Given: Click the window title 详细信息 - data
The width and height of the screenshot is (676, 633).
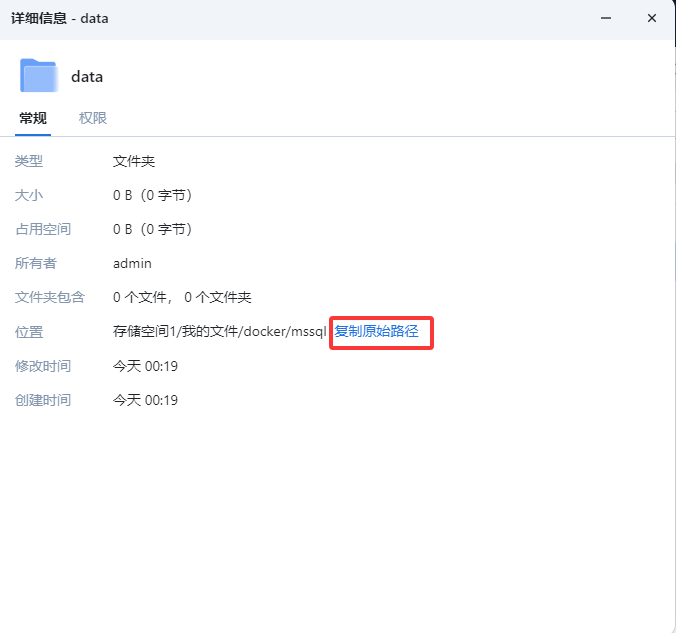Looking at the screenshot, I should [60, 18].
